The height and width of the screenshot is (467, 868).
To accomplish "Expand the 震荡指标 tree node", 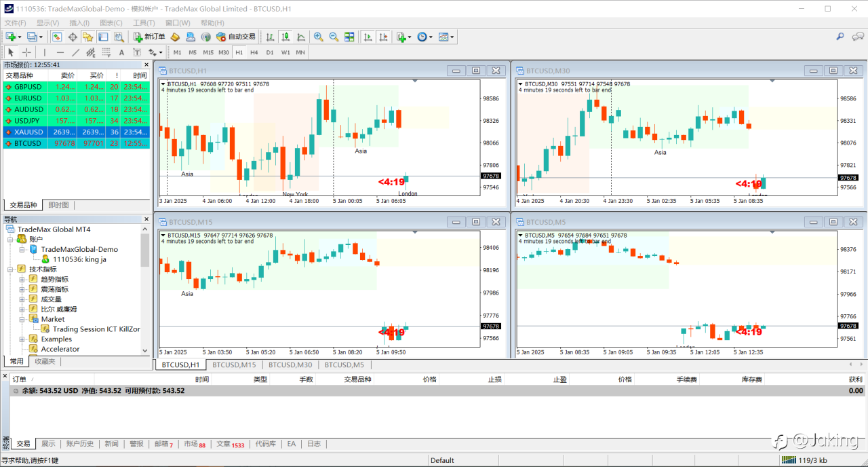I will point(22,289).
